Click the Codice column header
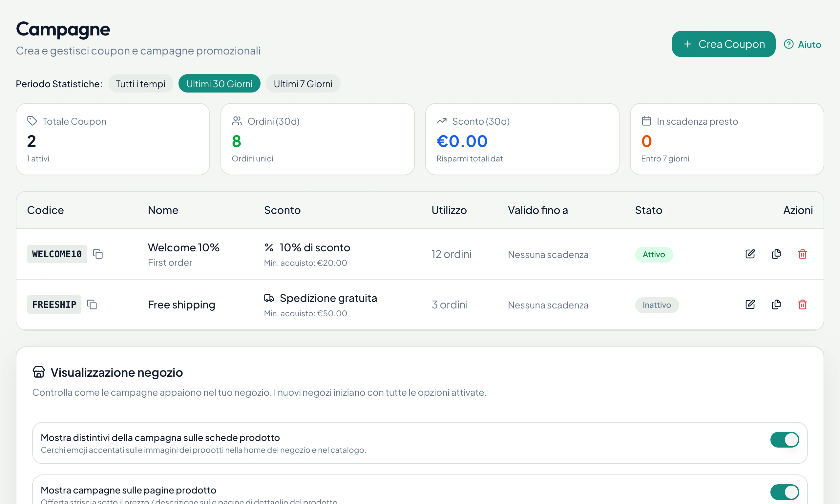Screen dimensions: 840x504 pyautogui.click(x=46, y=210)
